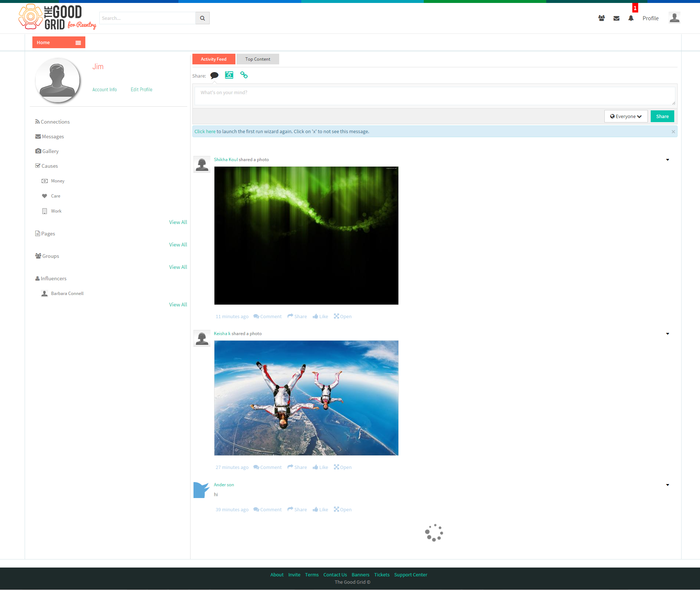Screen dimensions: 700x590
Task: Click the green Share button
Action: tap(662, 116)
